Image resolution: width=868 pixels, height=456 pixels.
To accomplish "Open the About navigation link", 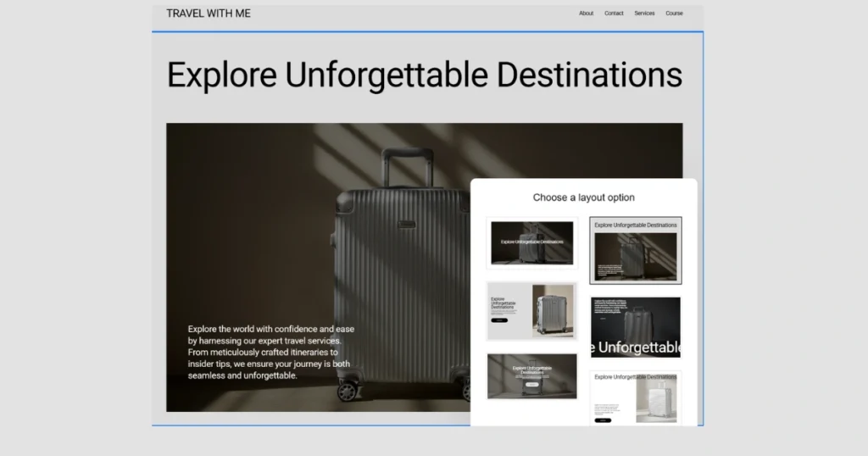I will coord(586,14).
